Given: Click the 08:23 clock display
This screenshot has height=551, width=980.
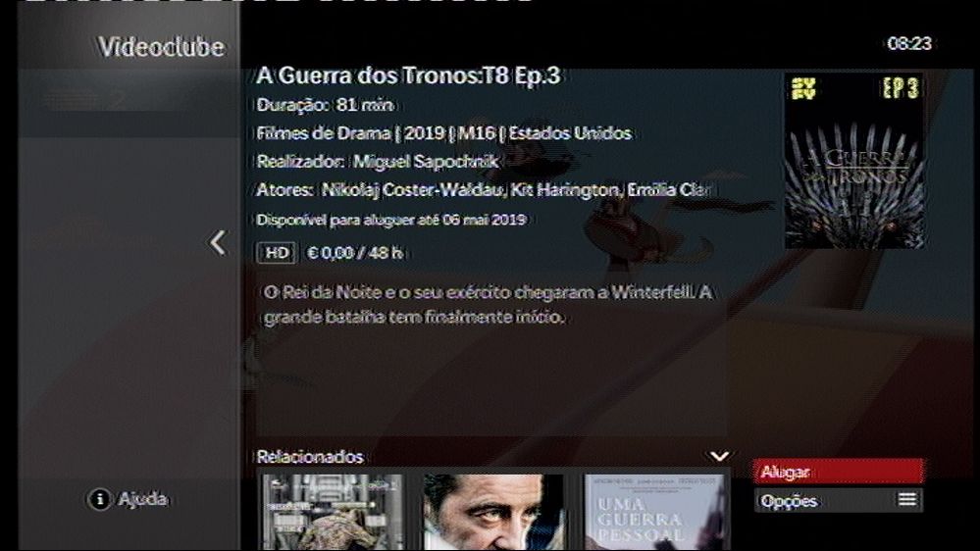Looking at the screenshot, I should click(909, 44).
